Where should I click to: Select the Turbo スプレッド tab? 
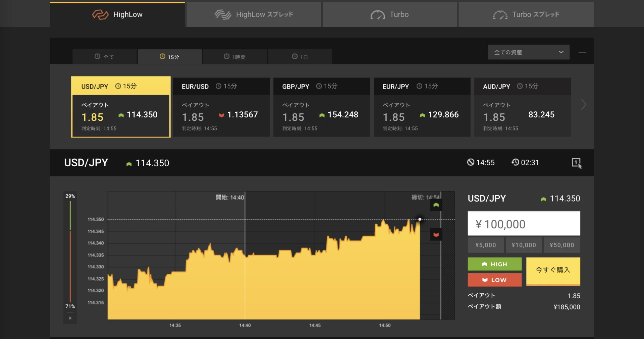point(526,15)
